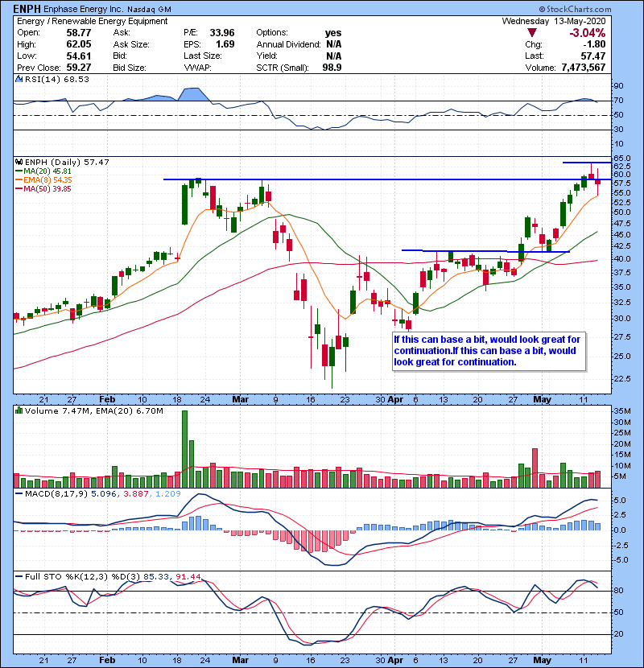Click the Last price 57.47
The width and height of the screenshot is (644, 668).
pyautogui.click(x=592, y=56)
